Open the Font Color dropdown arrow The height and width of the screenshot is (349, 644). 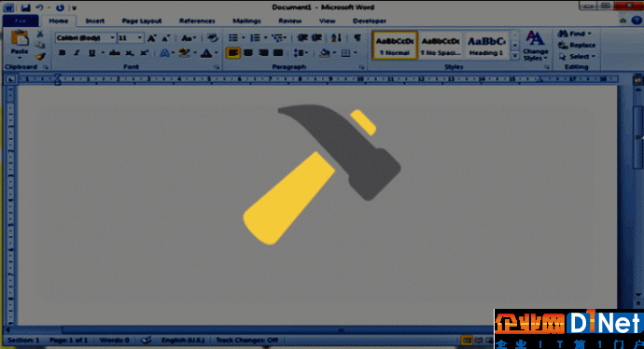point(217,53)
